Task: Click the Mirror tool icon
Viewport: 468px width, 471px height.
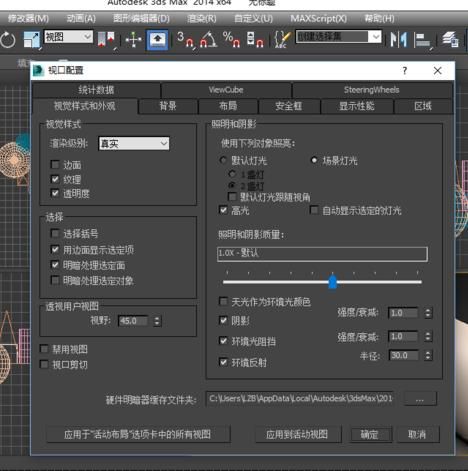Action: [399, 40]
